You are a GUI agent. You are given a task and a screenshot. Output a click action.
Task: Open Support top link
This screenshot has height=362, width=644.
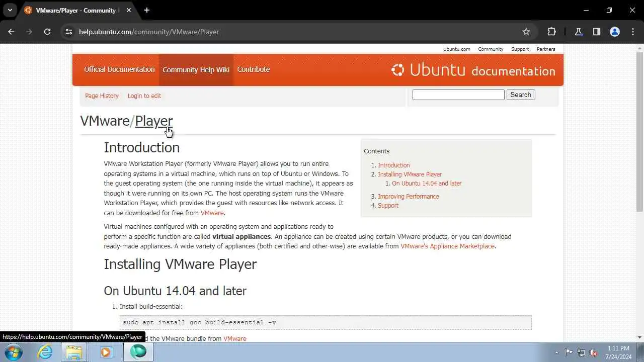520,49
